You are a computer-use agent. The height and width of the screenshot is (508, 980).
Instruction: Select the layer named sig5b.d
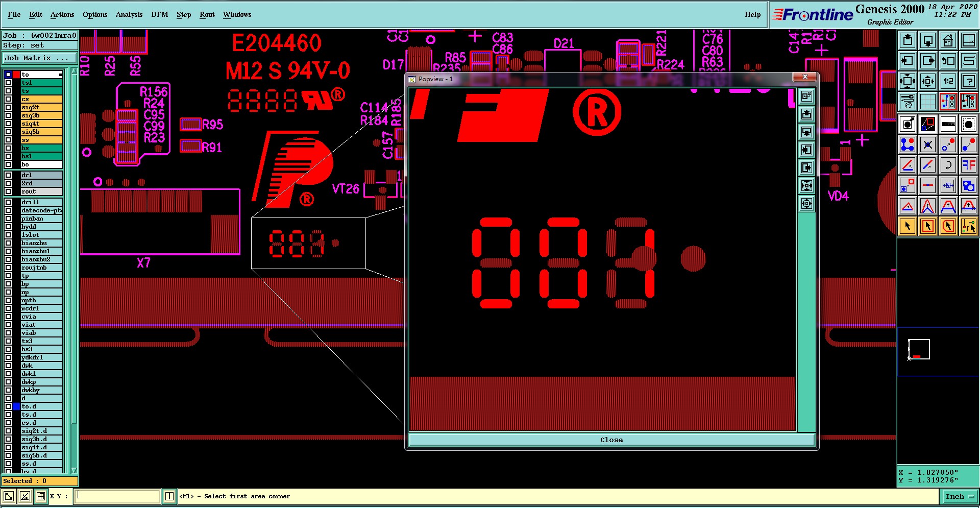click(42, 455)
